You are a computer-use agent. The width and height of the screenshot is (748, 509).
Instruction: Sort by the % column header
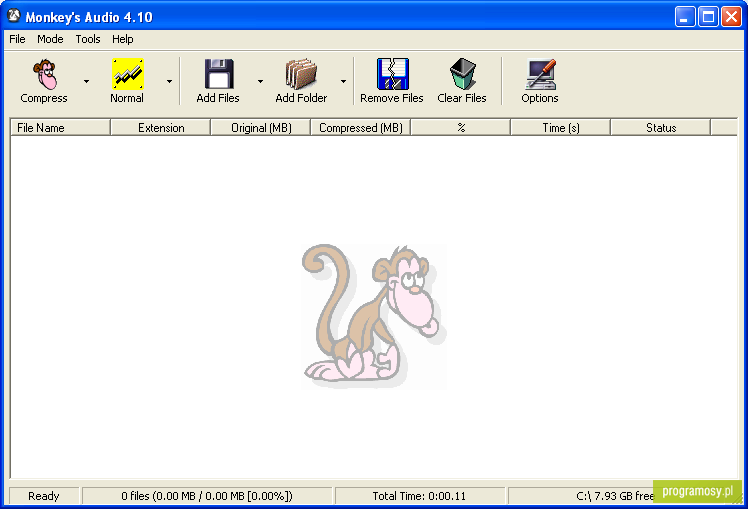461,128
